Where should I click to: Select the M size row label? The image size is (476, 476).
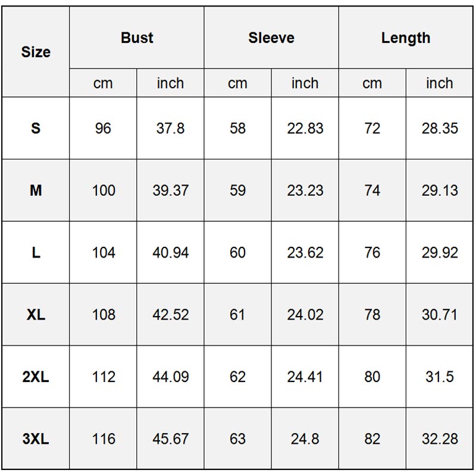click(x=36, y=190)
